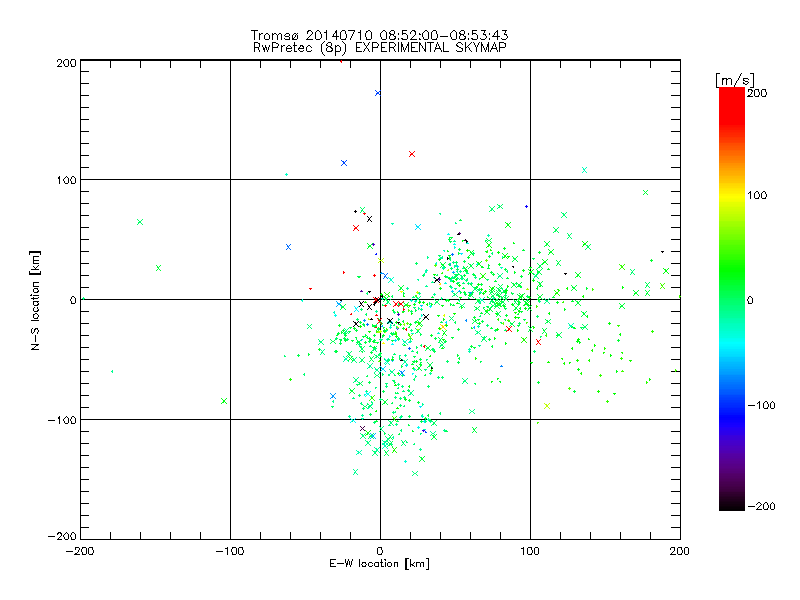Click the green X marker near -105 km east, -85 km north
Screen dimensions: 800x600
223,401
